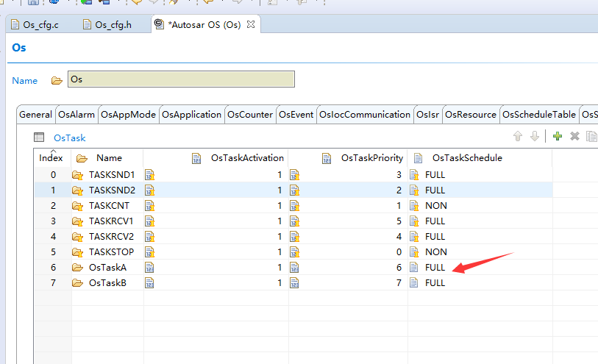Select the OsTaskB row name
This screenshot has height=364, width=598.
coord(107,283)
